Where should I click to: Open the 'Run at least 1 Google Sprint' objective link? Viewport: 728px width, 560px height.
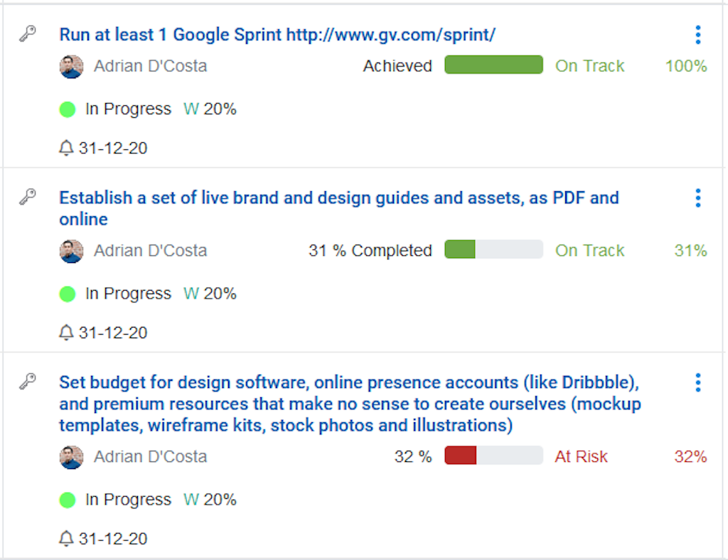[x=277, y=34]
